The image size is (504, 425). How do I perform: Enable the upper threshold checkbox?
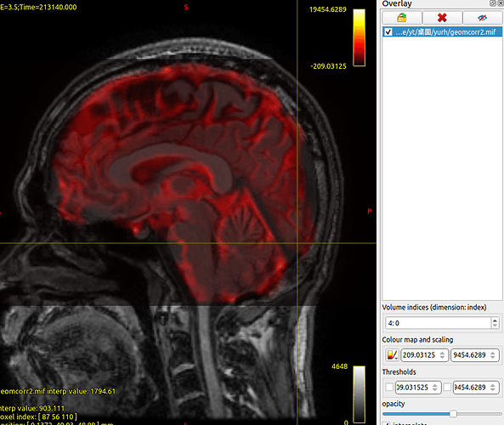point(447,387)
